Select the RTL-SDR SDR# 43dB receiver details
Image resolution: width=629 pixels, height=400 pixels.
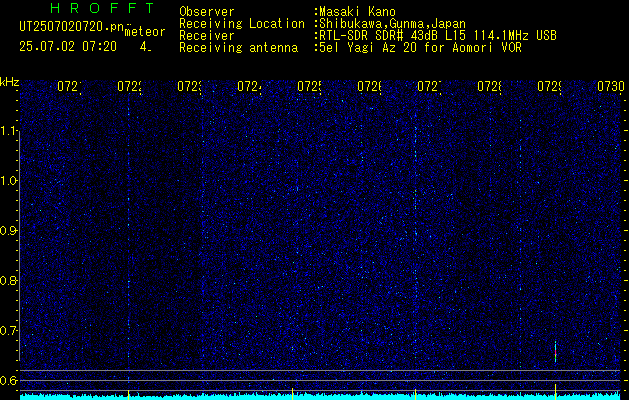pyautogui.click(x=438, y=36)
